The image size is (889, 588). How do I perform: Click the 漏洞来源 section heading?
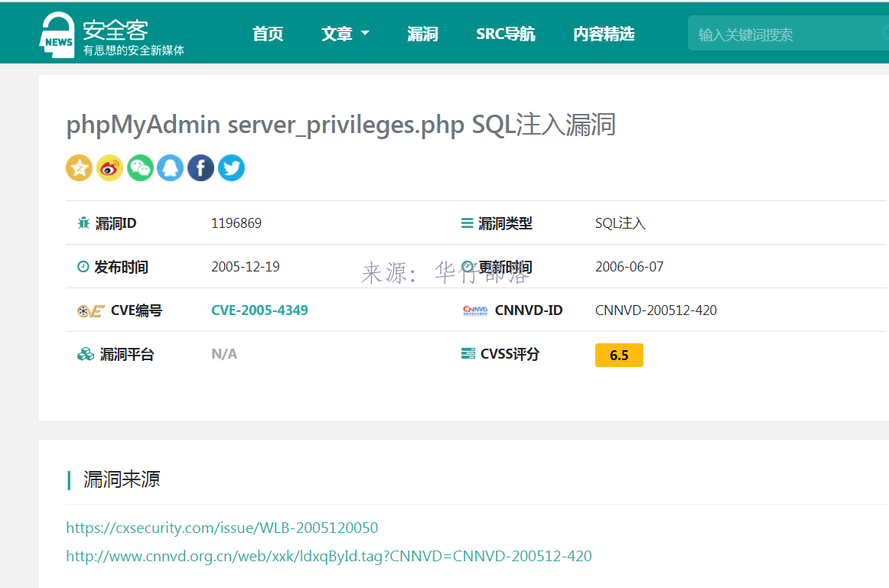[122, 479]
